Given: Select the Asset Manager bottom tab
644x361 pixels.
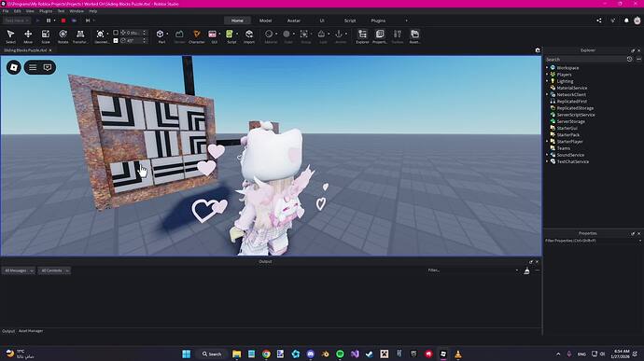Looking at the screenshot, I should 31,331.
